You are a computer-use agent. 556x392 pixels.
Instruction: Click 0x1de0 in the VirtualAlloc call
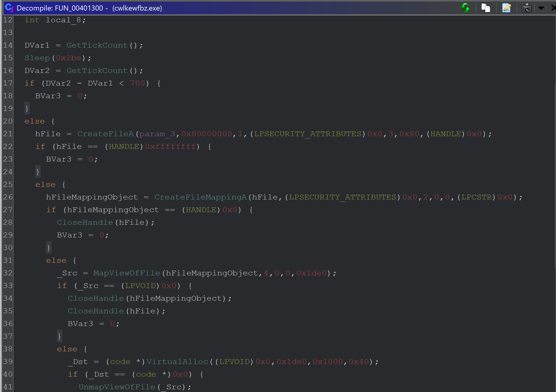tap(292, 362)
